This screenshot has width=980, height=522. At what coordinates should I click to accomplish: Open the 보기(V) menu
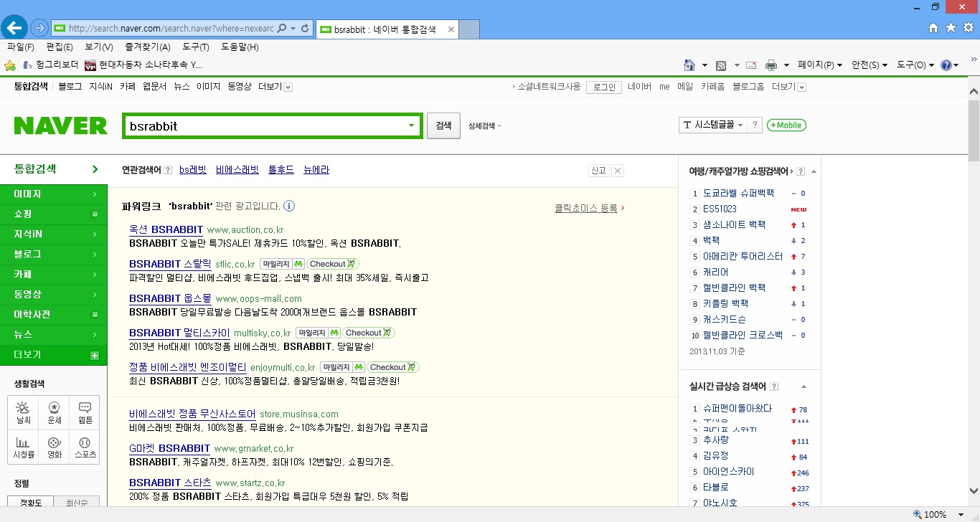tap(99, 47)
